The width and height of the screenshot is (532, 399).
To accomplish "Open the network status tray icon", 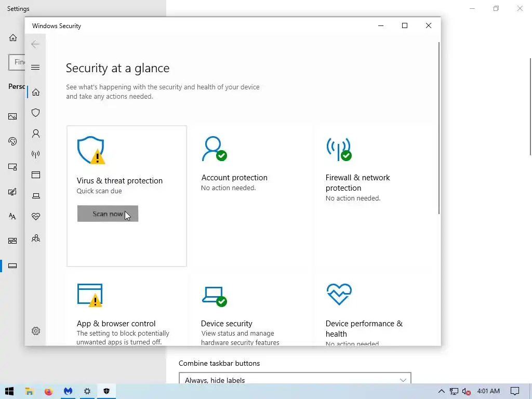I will click(454, 391).
